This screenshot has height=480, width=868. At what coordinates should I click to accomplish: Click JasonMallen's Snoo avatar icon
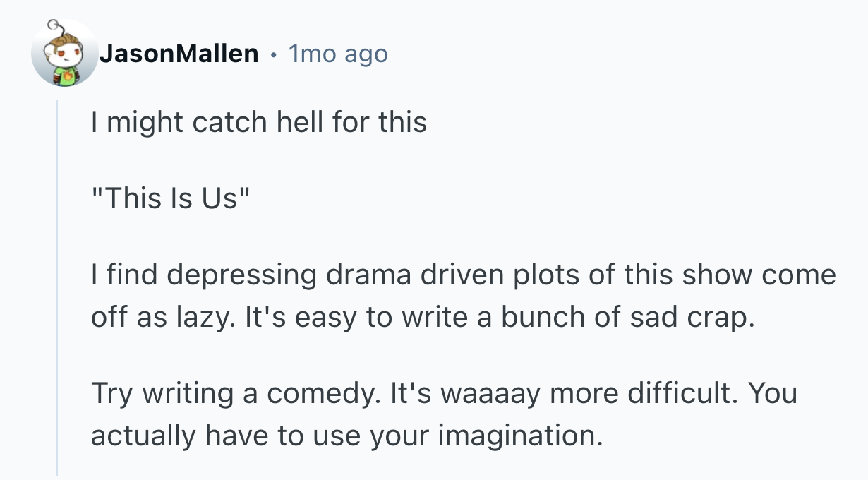[64, 54]
